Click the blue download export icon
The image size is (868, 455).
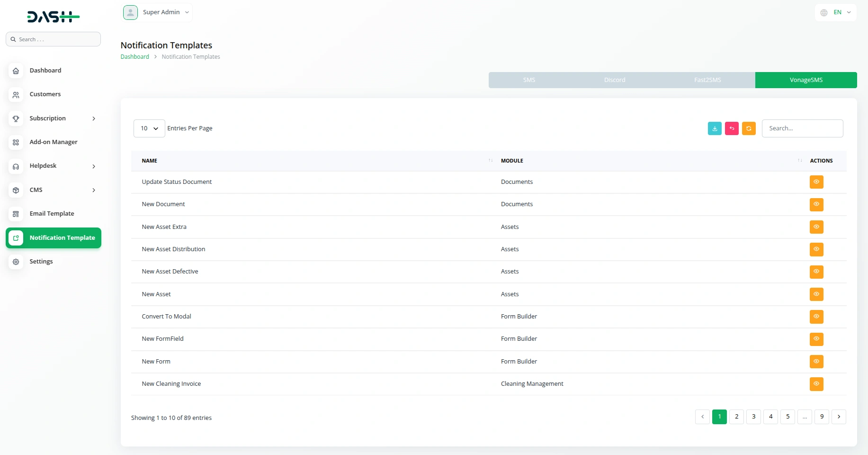point(715,128)
